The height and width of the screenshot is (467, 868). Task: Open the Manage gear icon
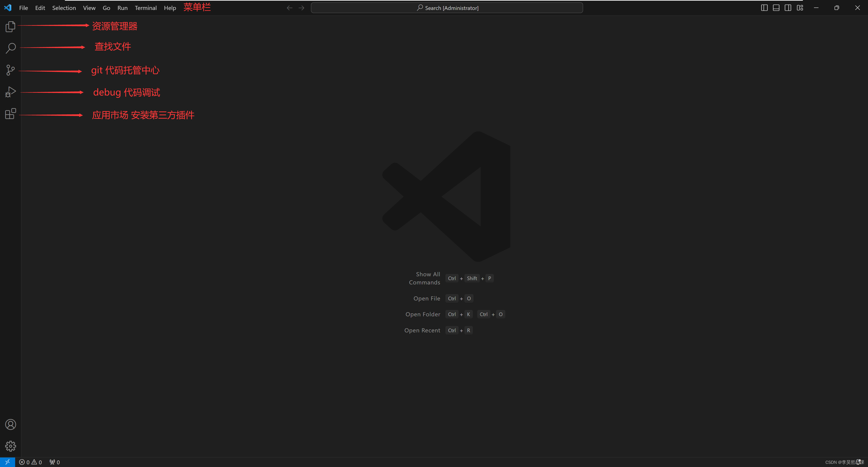(x=10, y=446)
